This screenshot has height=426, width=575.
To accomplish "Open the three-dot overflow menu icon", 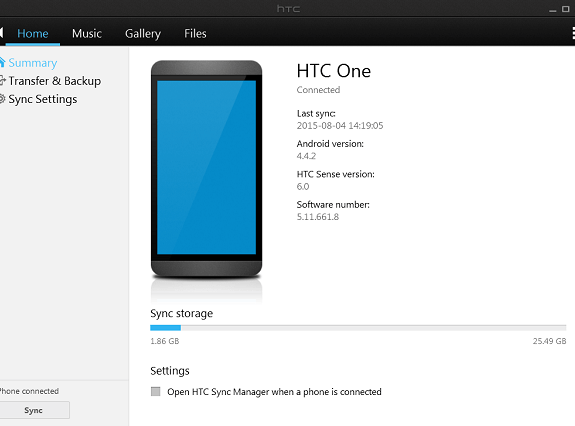I will (x=573, y=33).
